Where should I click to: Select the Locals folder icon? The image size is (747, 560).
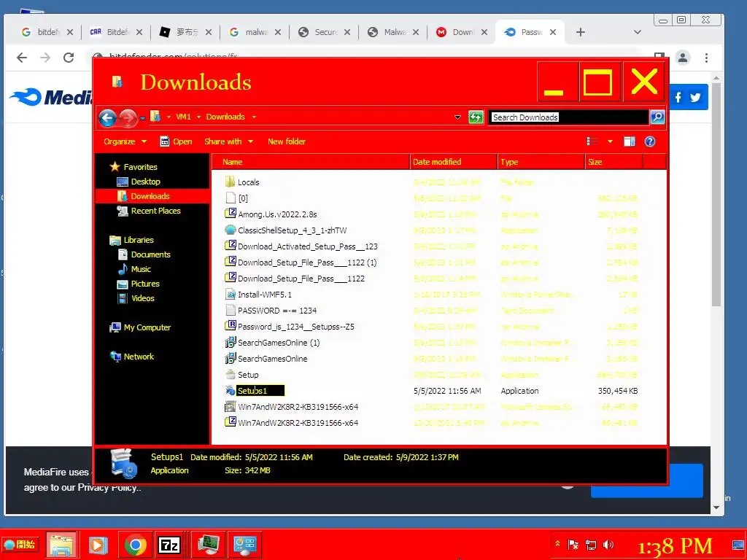[231, 182]
